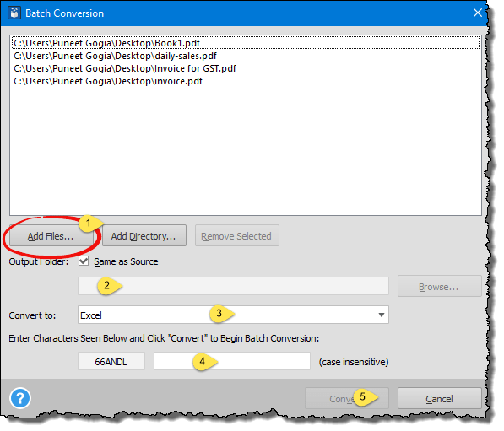Click the Add Directory button
This screenshot has width=504, height=431.
144,235
